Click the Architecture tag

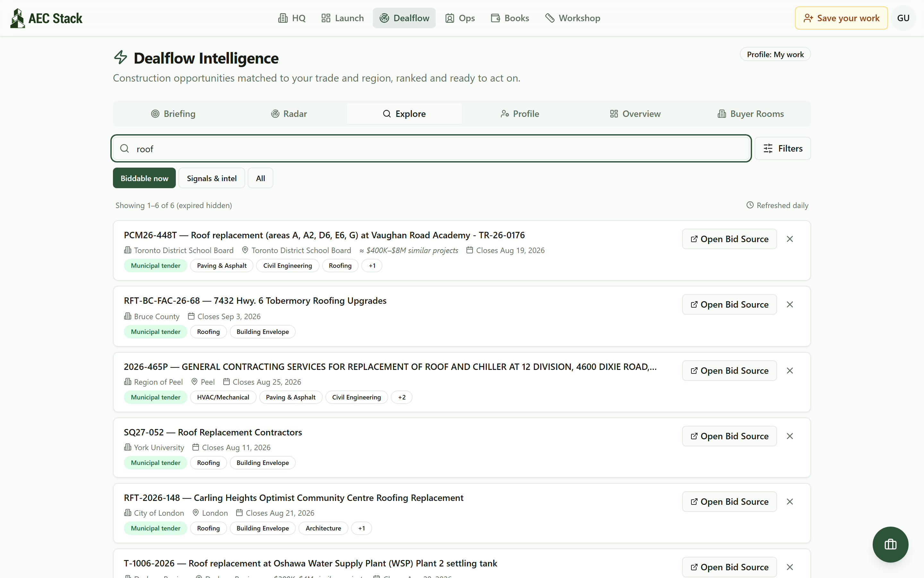tap(323, 528)
